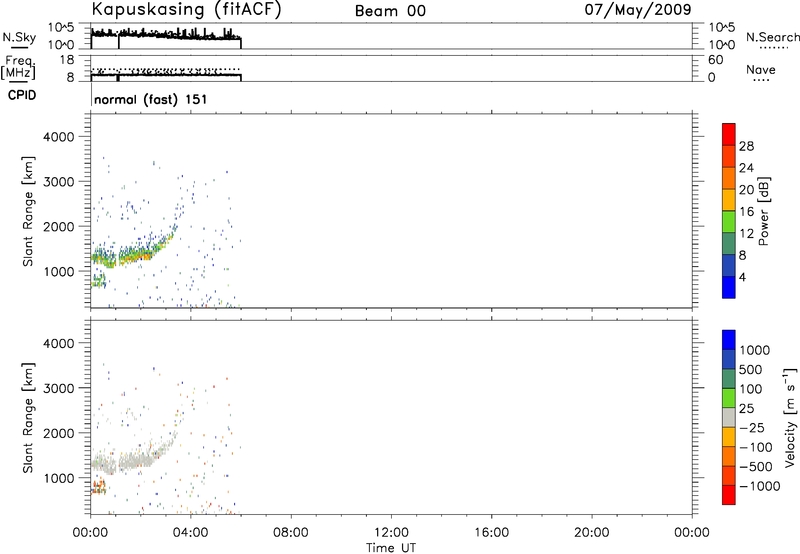Click the 'Freq. [MHz]' axis label
800x554 pixels.
[x=19, y=68]
